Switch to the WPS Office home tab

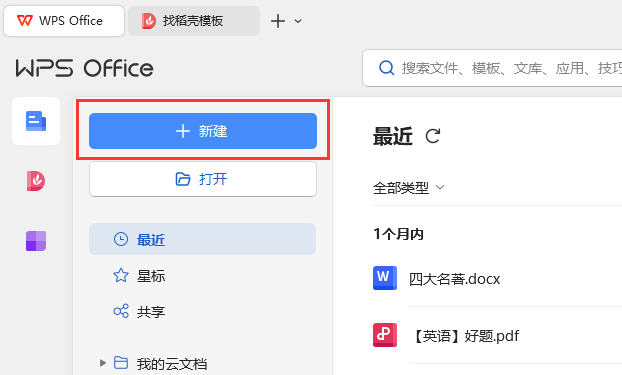coord(64,21)
